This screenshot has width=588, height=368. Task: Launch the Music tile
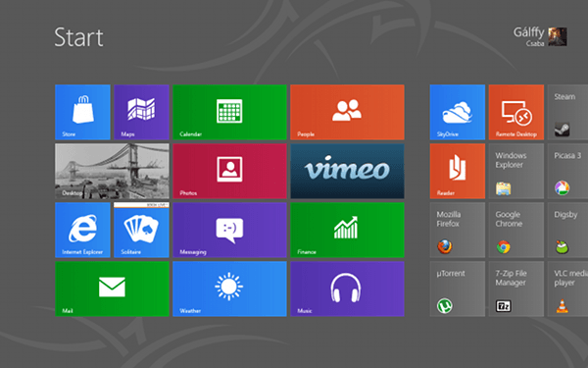[347, 289]
